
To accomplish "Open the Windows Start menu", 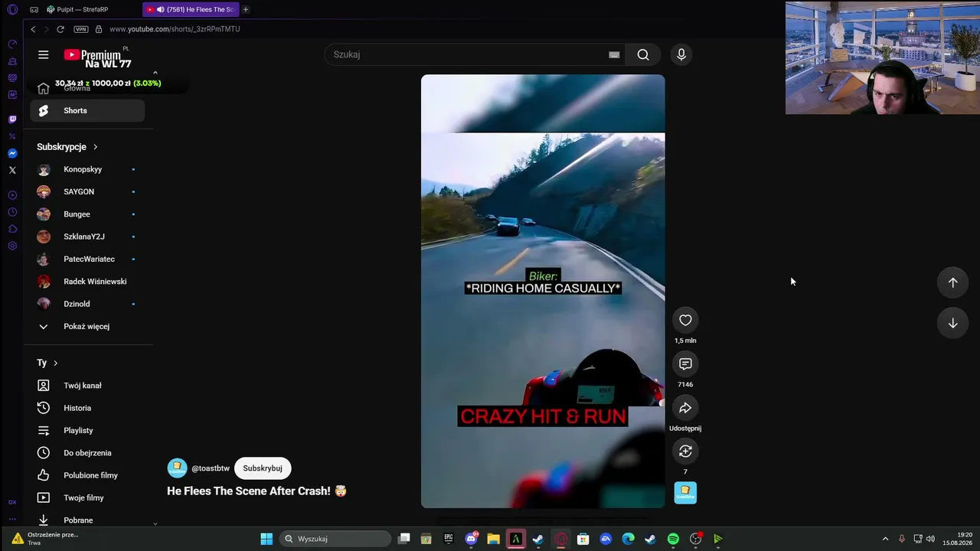I will pyautogui.click(x=266, y=539).
